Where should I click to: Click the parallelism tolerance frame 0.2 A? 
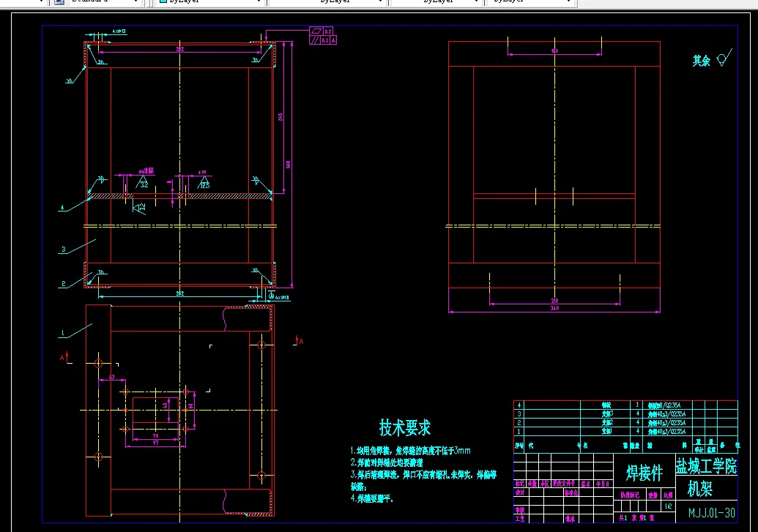point(323,40)
